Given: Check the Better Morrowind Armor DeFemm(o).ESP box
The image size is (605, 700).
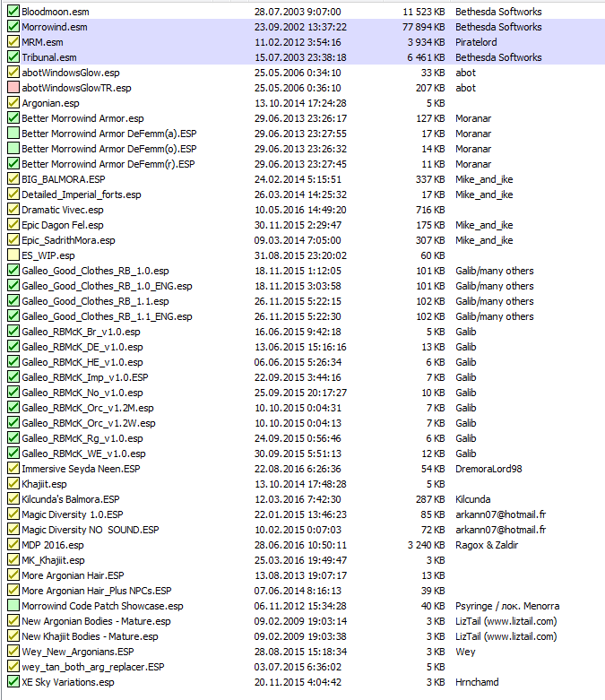Looking at the screenshot, I should pos(13,149).
